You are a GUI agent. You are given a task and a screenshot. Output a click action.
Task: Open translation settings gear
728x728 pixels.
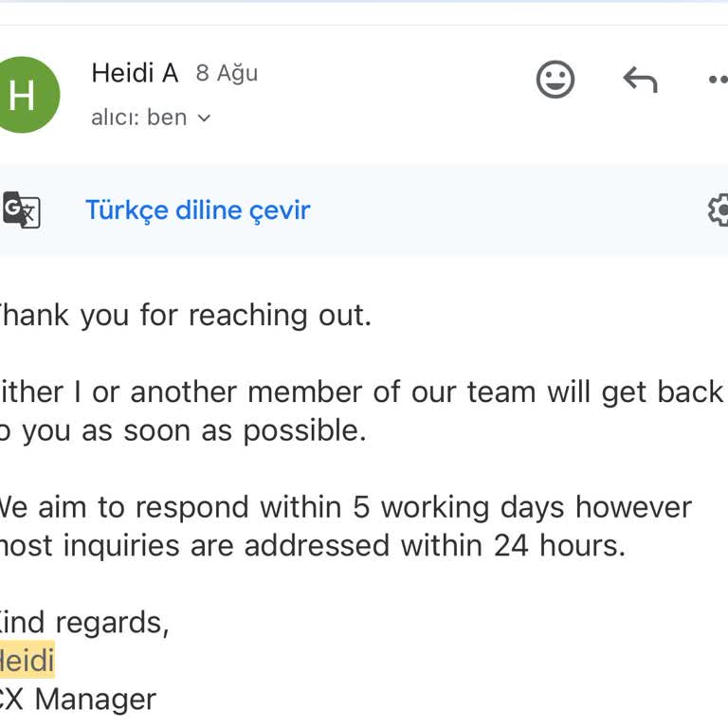[x=719, y=209]
